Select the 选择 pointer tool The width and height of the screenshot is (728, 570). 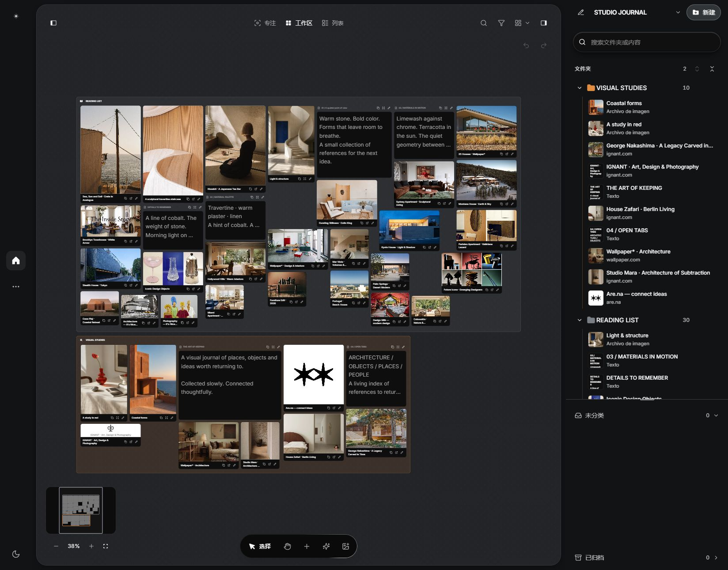pyautogui.click(x=260, y=547)
